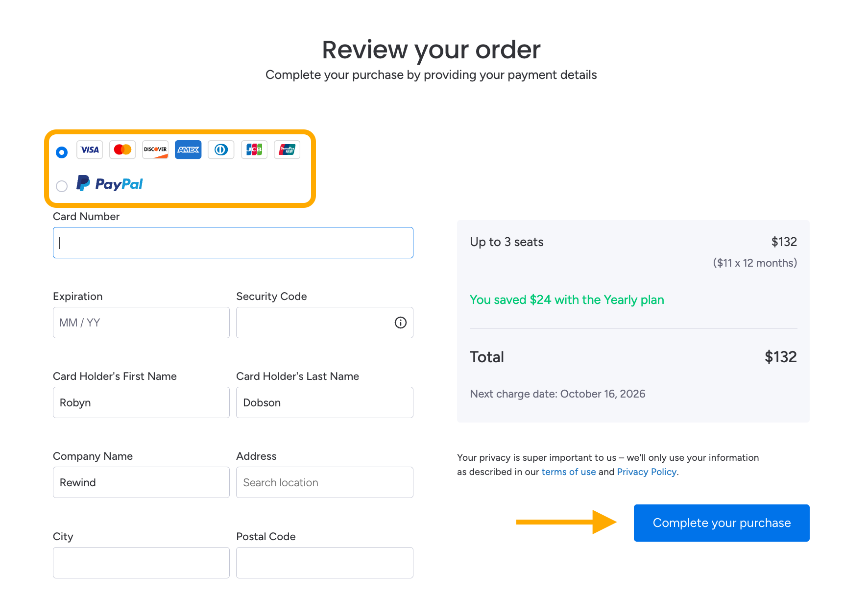Click the Mastercard logo icon

122,150
